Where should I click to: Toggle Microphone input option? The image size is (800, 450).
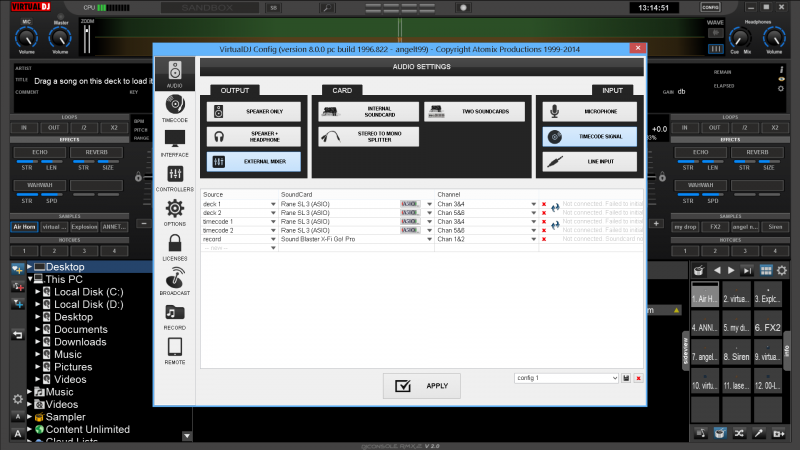[589, 111]
